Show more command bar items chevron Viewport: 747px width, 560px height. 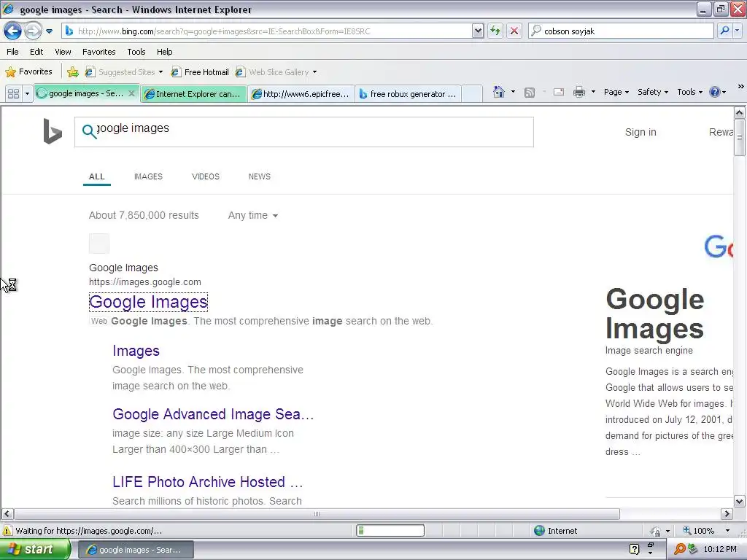[740, 86]
